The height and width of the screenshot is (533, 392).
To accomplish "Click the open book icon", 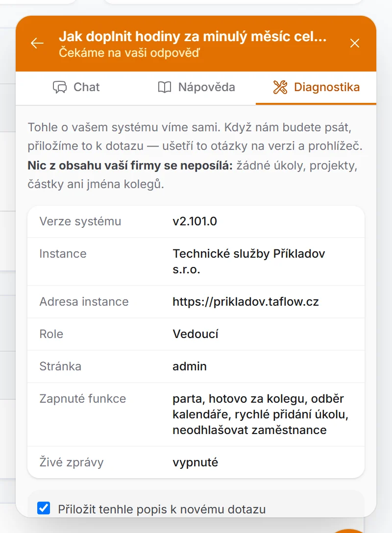I will [x=165, y=87].
